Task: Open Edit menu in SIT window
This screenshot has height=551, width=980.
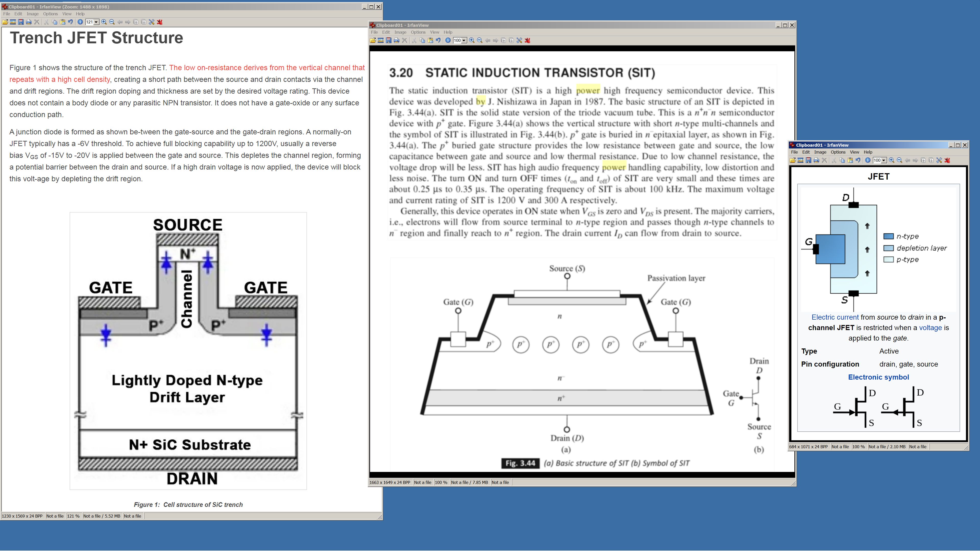Action: [386, 32]
